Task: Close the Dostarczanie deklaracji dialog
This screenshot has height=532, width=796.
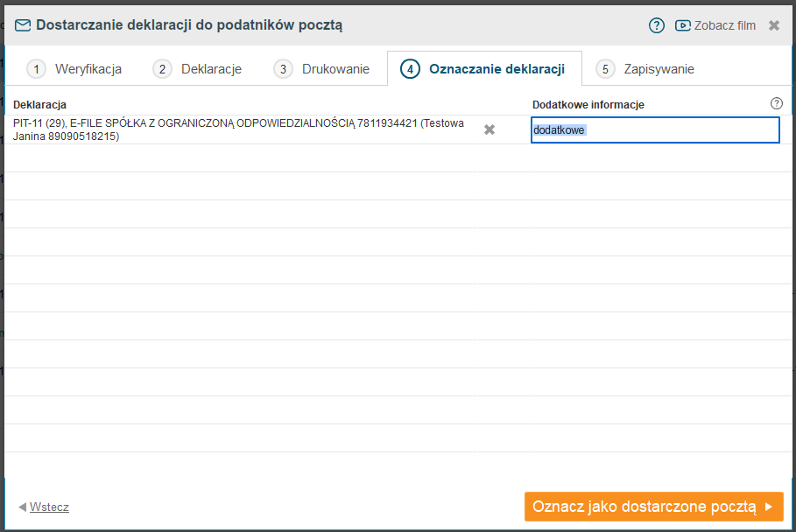Action: tap(774, 25)
